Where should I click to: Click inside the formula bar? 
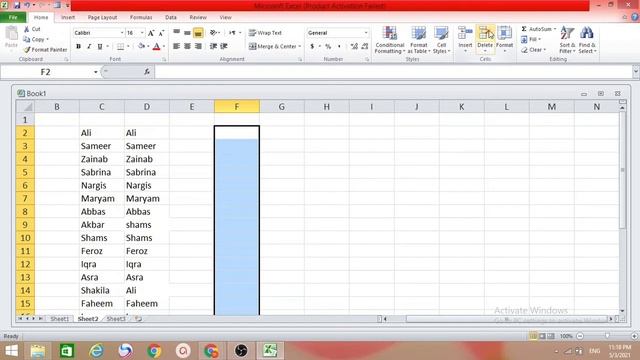pos(393,72)
